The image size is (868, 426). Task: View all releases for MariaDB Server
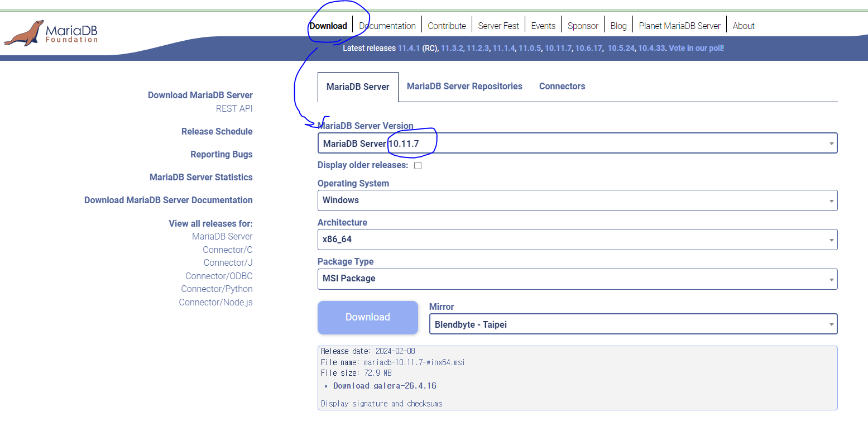222,236
